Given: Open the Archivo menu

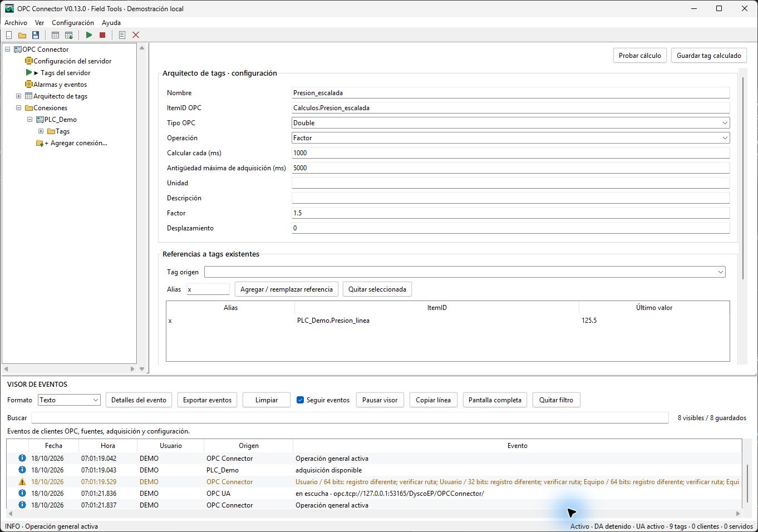Looking at the screenshot, I should pyautogui.click(x=16, y=23).
